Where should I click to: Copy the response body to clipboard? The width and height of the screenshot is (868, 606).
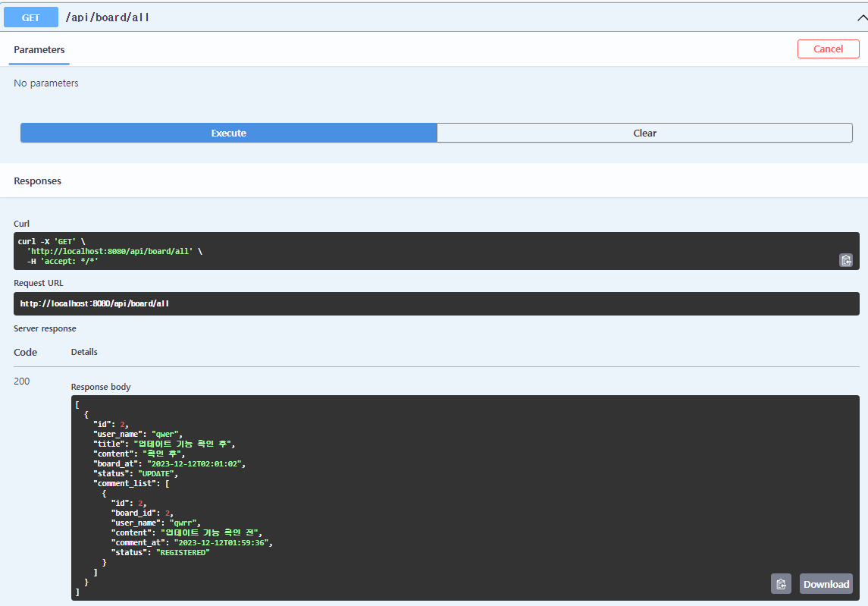pyautogui.click(x=781, y=584)
